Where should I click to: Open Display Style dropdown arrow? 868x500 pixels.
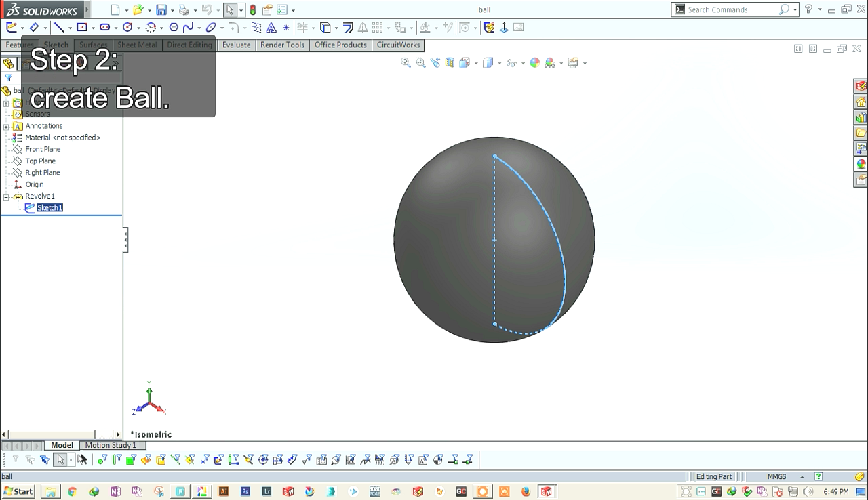[499, 63]
